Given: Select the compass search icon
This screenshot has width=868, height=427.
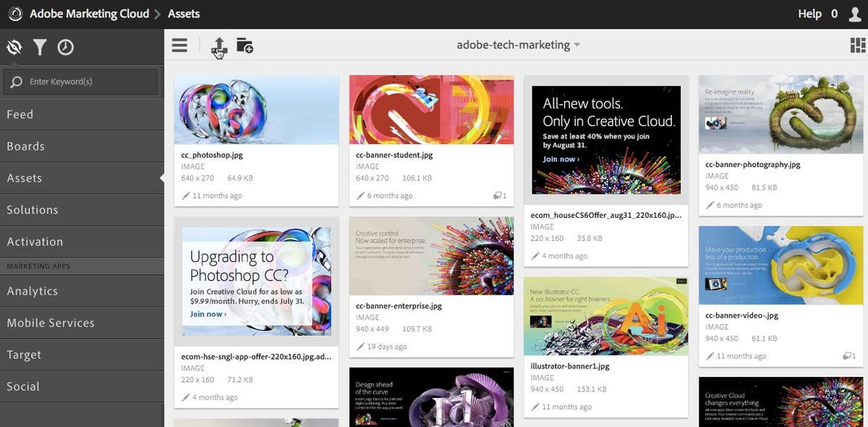Looking at the screenshot, I should (14, 46).
